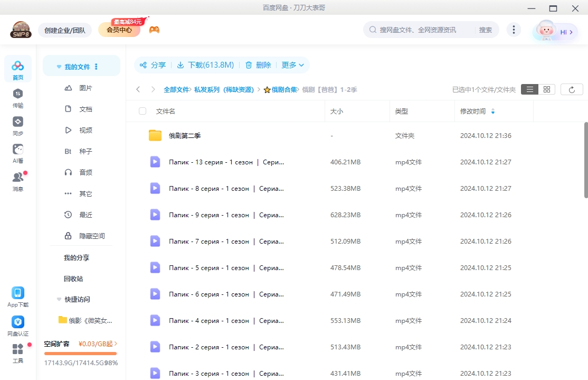Refresh the file list
This screenshot has width=588, height=380.
pyautogui.click(x=572, y=89)
